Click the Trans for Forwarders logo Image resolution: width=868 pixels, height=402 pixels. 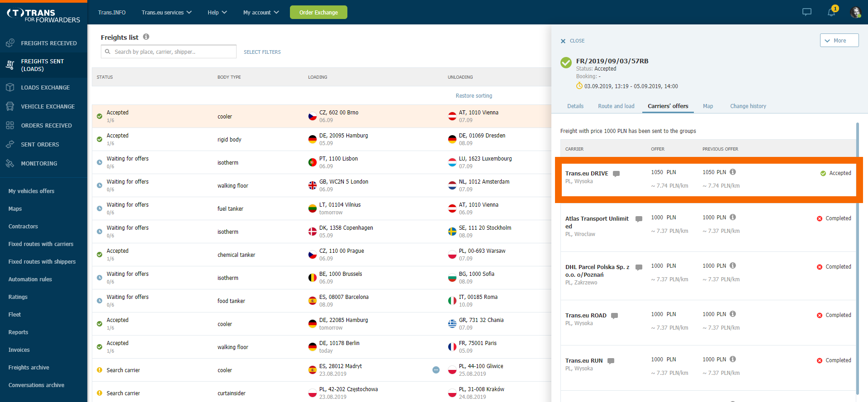pos(43,16)
